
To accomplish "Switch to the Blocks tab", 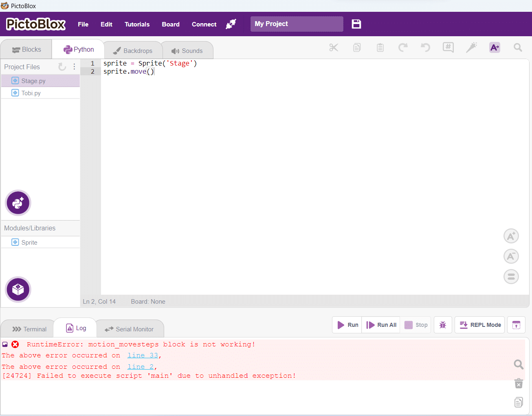I will [x=26, y=49].
